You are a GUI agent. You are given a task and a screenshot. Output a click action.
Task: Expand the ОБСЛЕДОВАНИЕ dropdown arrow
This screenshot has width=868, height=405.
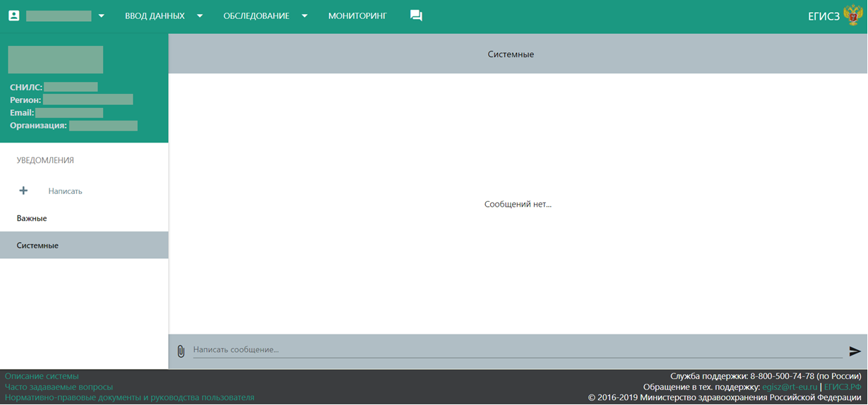[305, 16]
